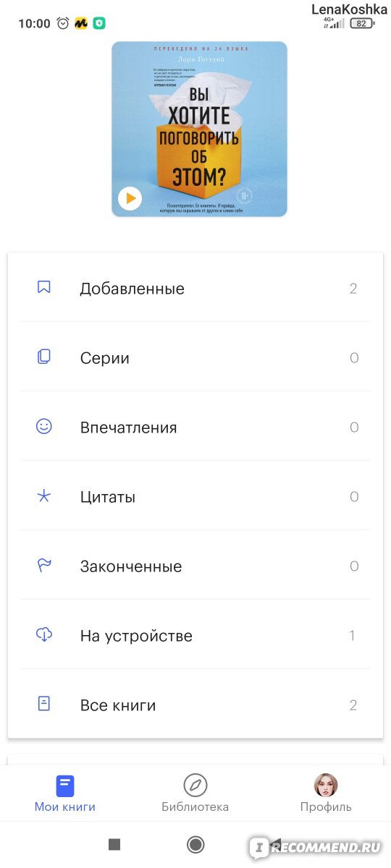This screenshot has width=391, height=868.
Task: Tap the flag icon beside Законченные
Action: [44, 565]
